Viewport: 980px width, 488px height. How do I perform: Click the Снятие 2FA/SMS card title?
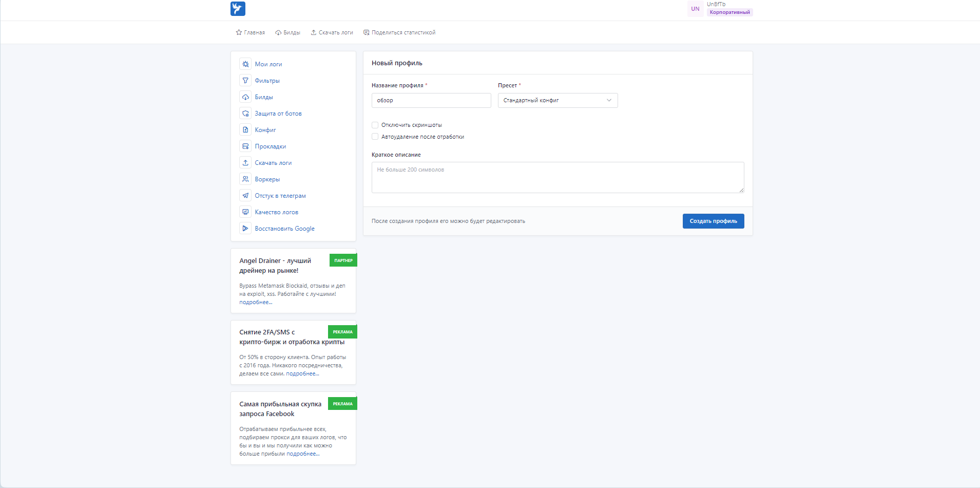(x=292, y=337)
